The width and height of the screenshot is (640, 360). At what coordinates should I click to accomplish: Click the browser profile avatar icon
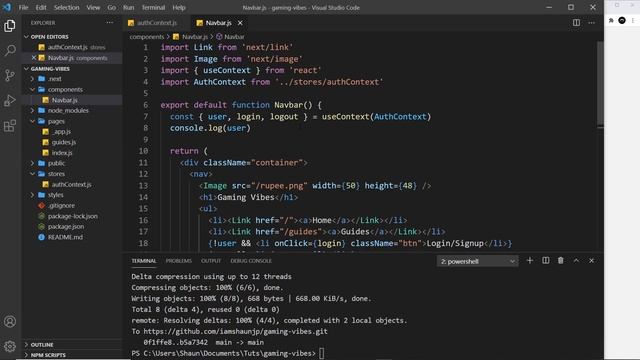622,20
